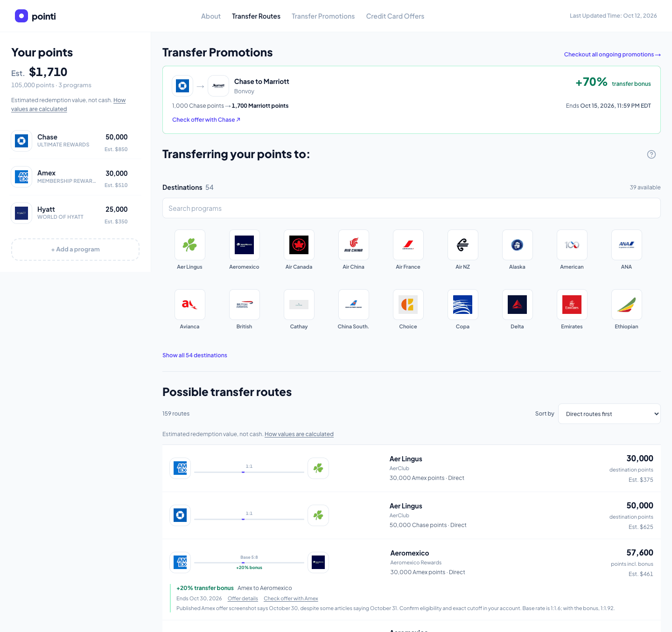Open Credit Card Offers nav item

[395, 16]
